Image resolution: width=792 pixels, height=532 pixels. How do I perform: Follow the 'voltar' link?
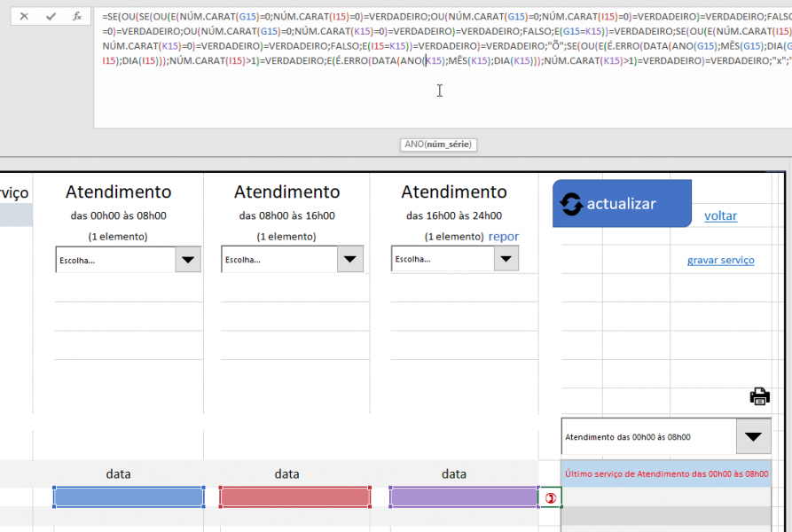point(720,215)
